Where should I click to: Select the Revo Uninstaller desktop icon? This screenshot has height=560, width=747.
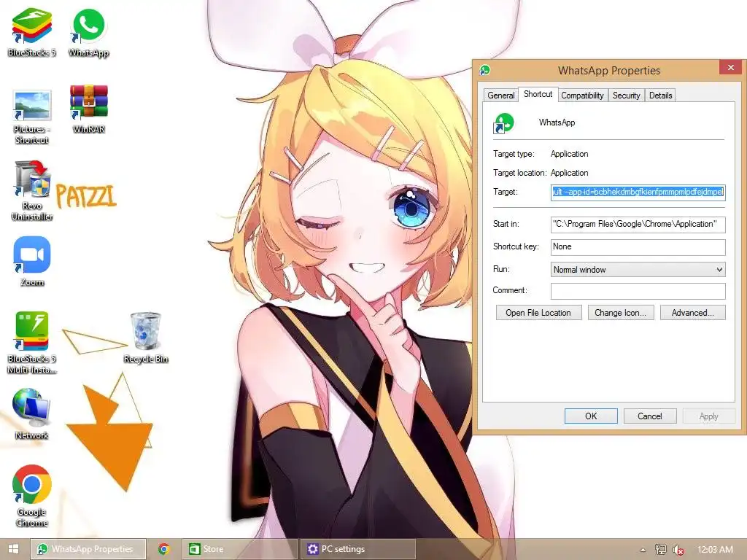pos(31,190)
